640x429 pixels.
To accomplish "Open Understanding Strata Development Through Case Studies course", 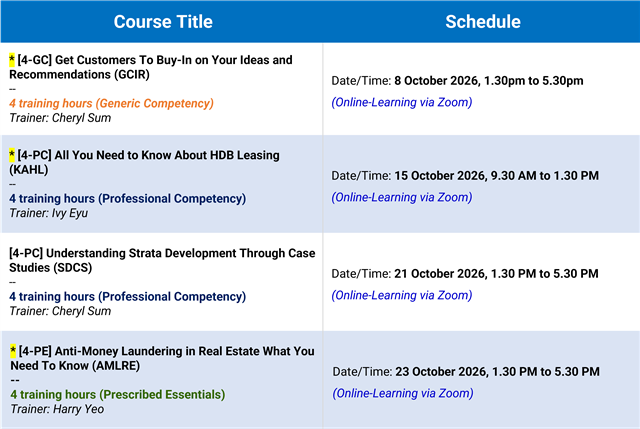I will point(162,260).
